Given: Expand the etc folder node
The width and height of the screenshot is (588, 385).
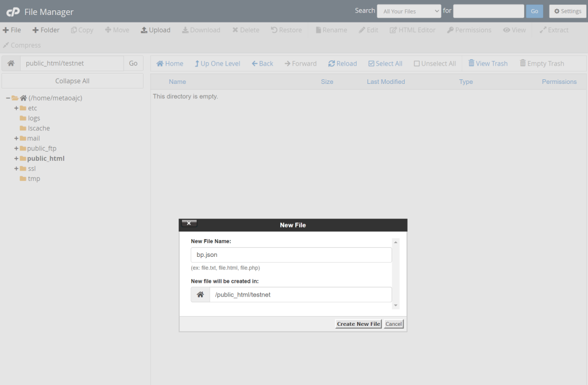Looking at the screenshot, I should coord(16,108).
